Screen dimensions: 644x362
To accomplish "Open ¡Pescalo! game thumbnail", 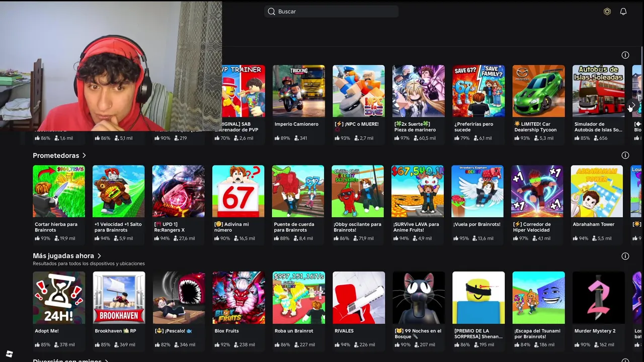I will 179,298.
